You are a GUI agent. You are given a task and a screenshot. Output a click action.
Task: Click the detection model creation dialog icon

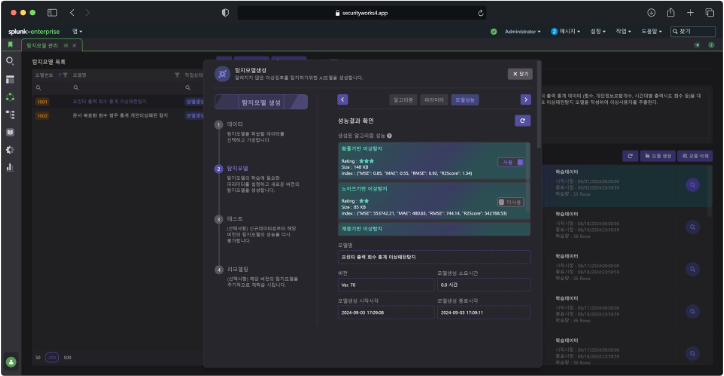pyautogui.click(x=223, y=74)
